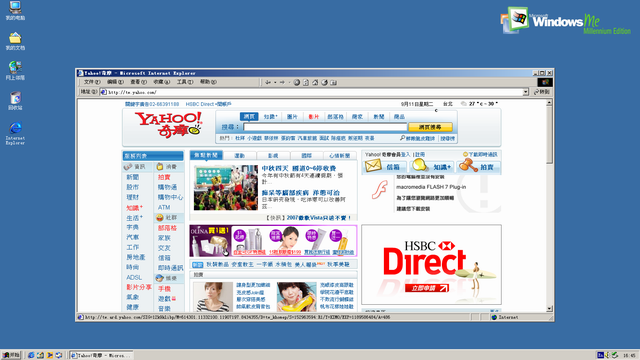Screen dimensions: 640x360
Task: Open the 收藏 (Favorites) menu
Action: pyautogui.click(x=161, y=82)
